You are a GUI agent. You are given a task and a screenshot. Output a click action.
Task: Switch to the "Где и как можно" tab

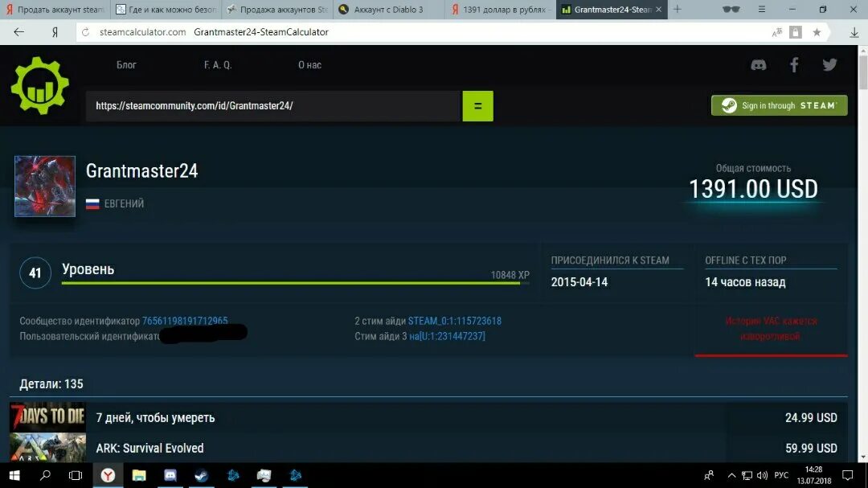coord(166,10)
